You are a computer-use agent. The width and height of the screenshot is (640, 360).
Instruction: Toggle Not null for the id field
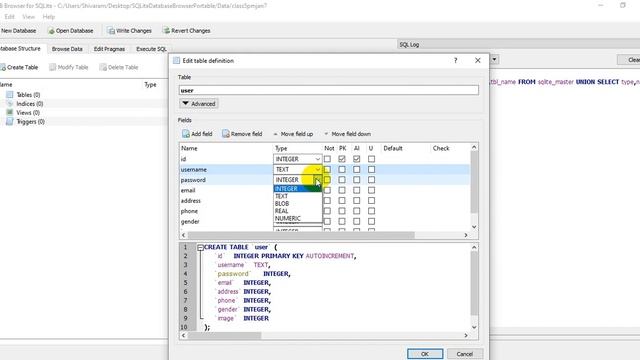point(327,159)
